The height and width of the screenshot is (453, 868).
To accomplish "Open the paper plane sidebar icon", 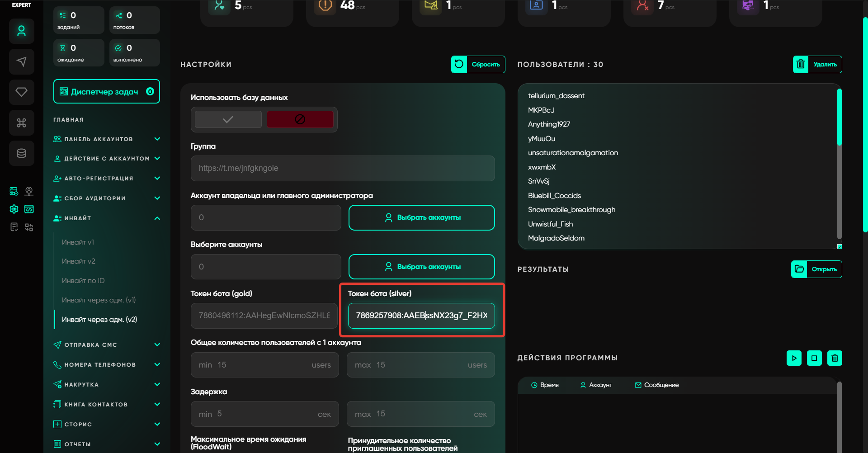I will tap(21, 61).
